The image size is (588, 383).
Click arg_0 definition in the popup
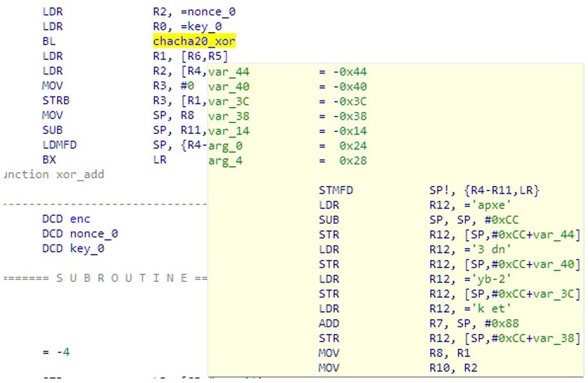click(225, 145)
